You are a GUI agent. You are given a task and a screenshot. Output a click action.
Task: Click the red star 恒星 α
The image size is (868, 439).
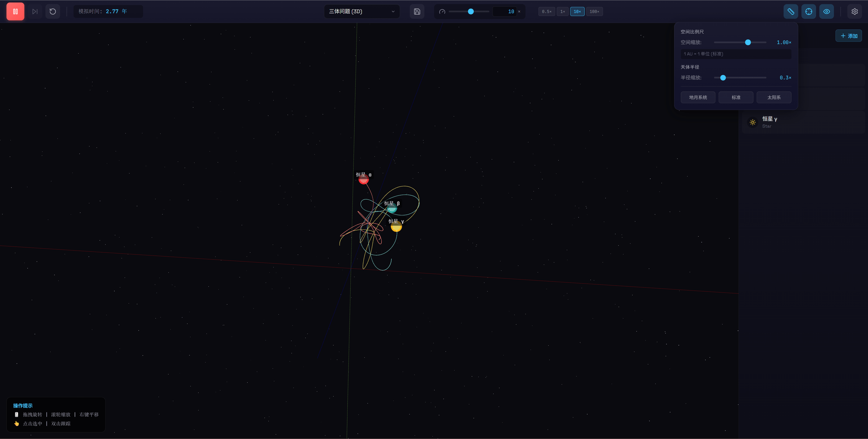tap(363, 179)
